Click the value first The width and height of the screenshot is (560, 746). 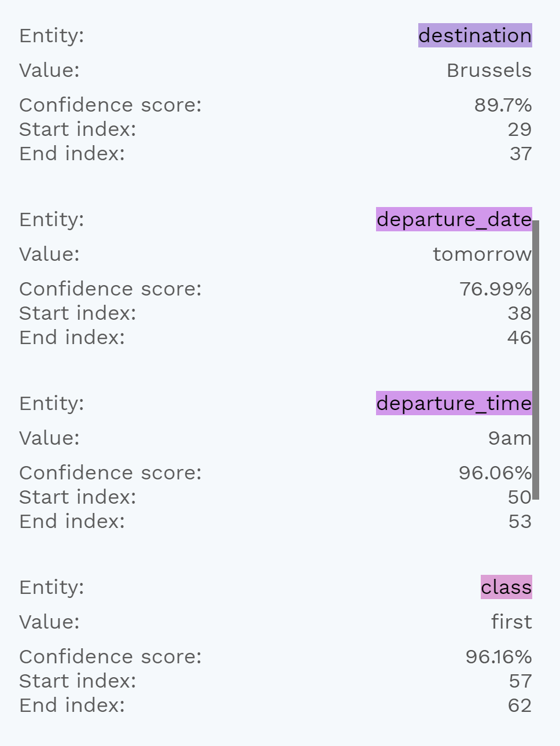coord(511,622)
